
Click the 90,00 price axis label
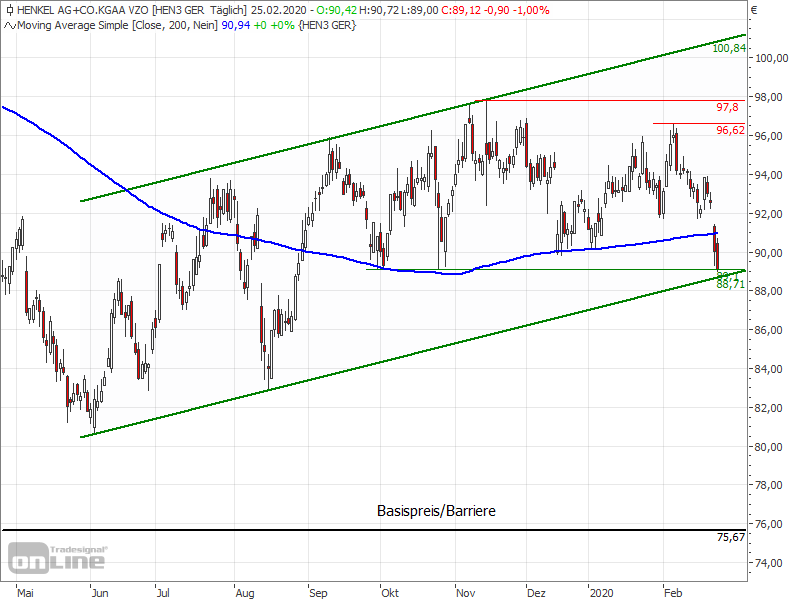click(x=768, y=253)
